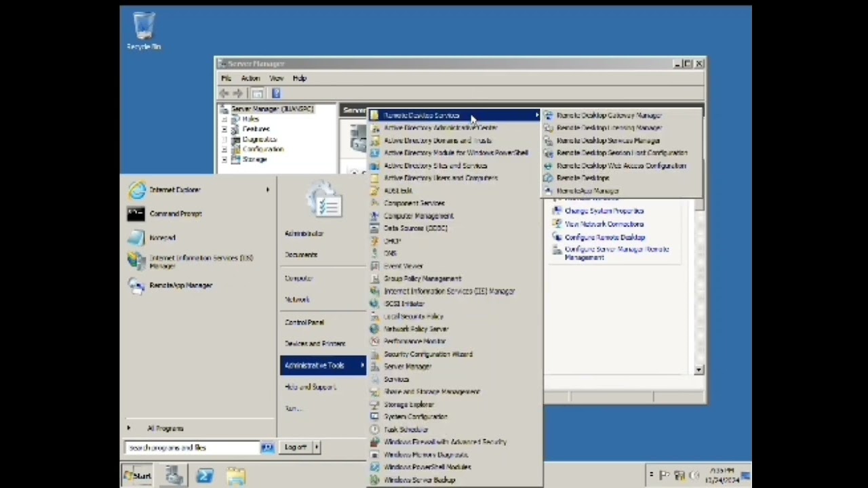
Task: Open Devices and Printers entry
Action: coord(315,344)
